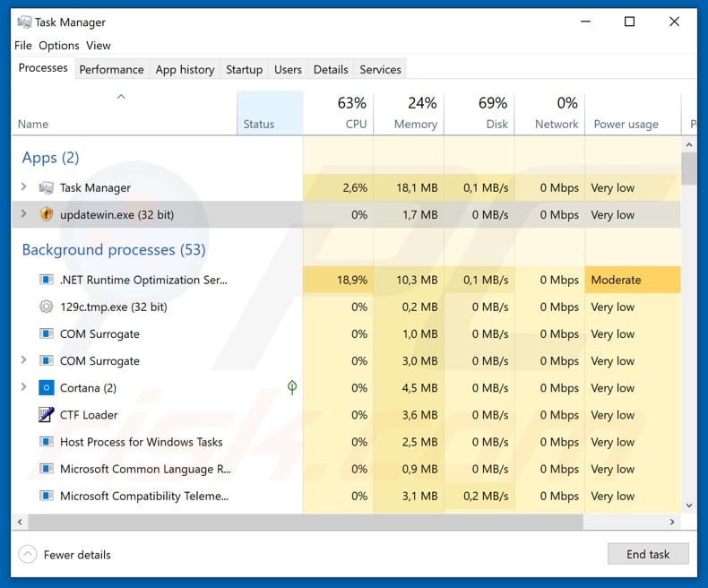Click the .NET Runtime Optimization process icon
708x588 pixels.
click(x=46, y=280)
